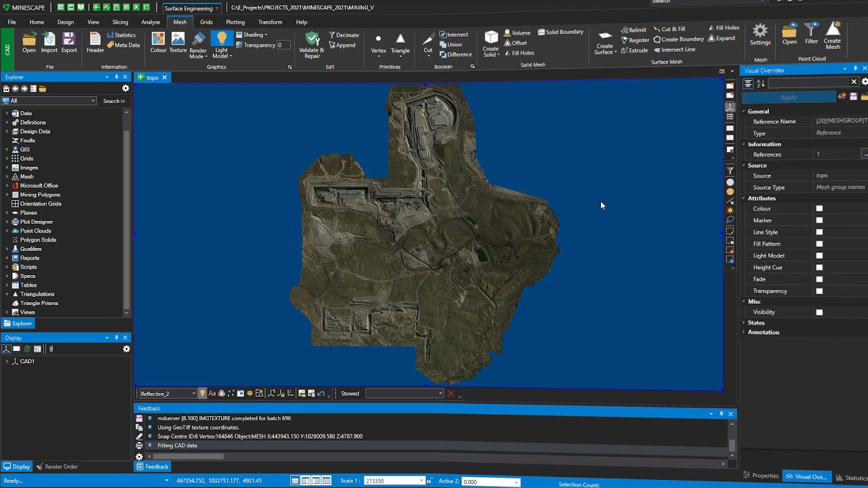Click the Decimate button
868x488 pixels.
[x=344, y=35]
